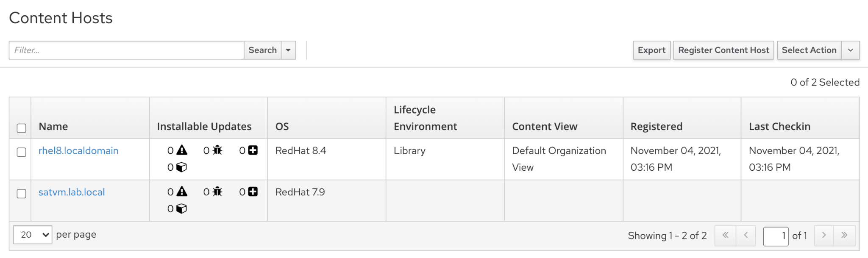Click the Register Content Host button
Screen dimensions: 868x258
[x=723, y=50]
